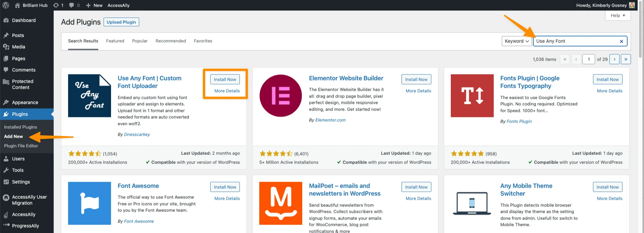Click the Use Any Font plugin thumbnail
This screenshot has height=233, width=644.
click(89, 96)
